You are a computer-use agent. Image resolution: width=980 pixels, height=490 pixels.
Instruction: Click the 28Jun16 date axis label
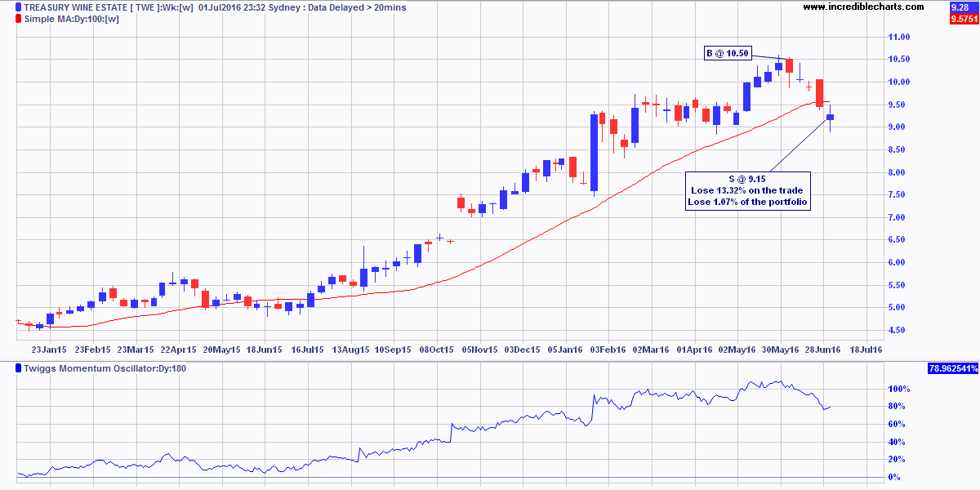(823, 349)
